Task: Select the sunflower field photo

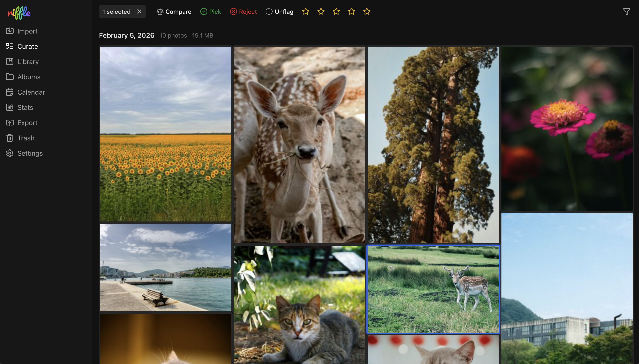Action: tap(166, 134)
